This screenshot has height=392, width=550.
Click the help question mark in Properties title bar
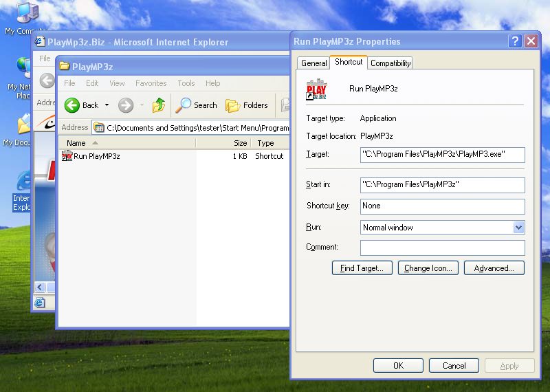coord(515,41)
